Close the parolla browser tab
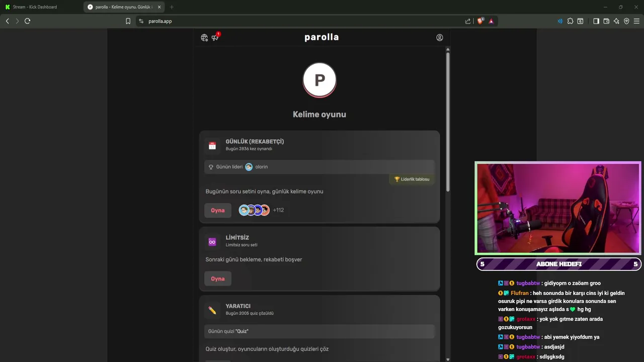This screenshot has width=644, height=362. click(160, 7)
